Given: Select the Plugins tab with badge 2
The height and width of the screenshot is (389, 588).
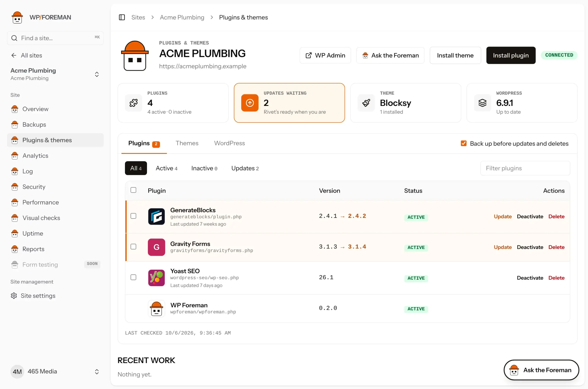Looking at the screenshot, I should [x=144, y=143].
